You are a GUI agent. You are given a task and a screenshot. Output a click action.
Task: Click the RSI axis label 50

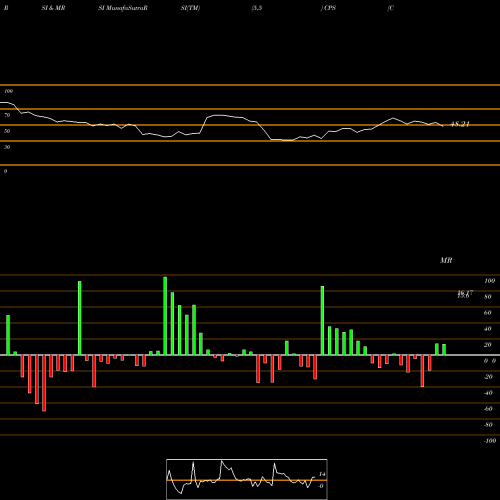point(7,131)
